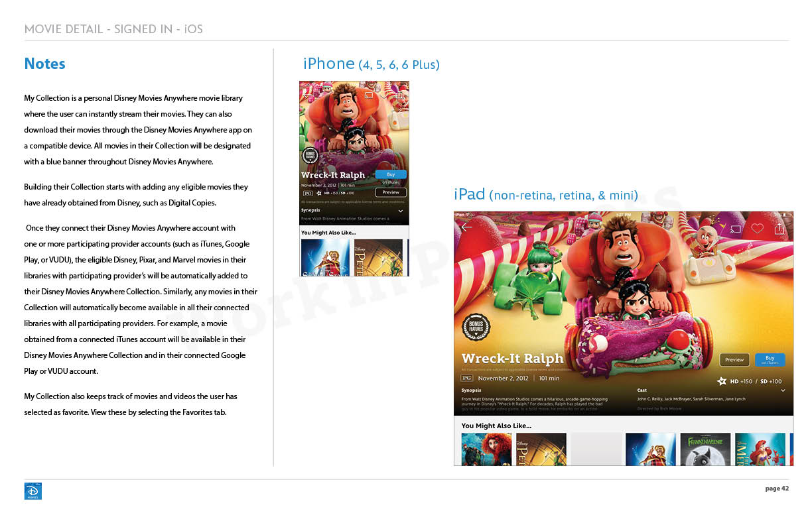
Task: Toggle the heart favorite icon on the iPad
Action: click(758, 229)
